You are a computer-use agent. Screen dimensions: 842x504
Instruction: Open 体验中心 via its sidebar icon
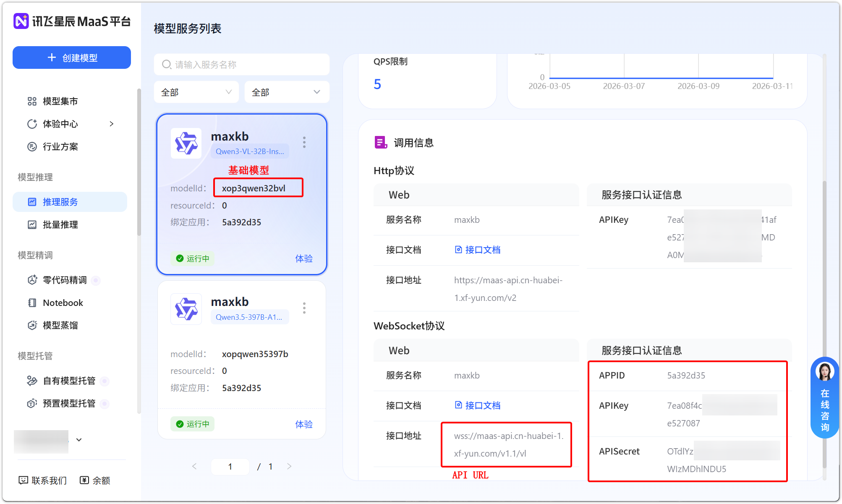32,124
